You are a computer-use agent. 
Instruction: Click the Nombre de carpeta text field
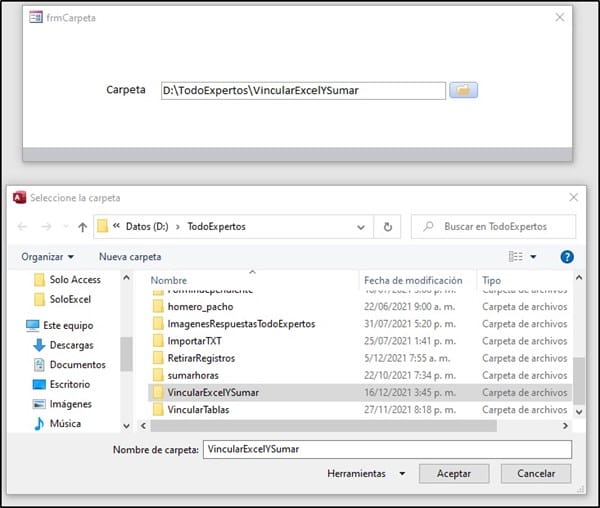[386, 450]
